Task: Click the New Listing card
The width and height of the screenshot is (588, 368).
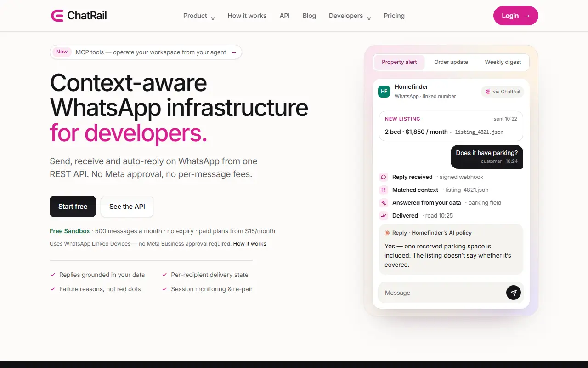Action: pyautogui.click(x=451, y=126)
